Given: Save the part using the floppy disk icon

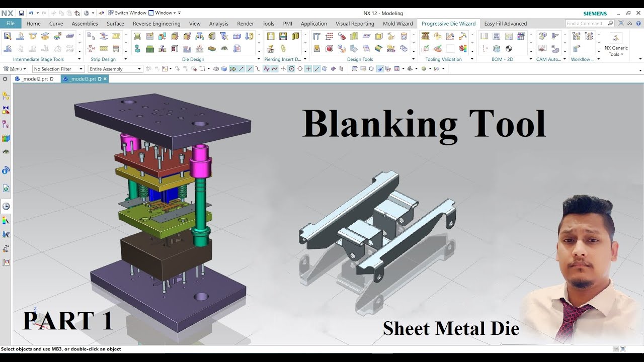Looking at the screenshot, I should tap(21, 13).
